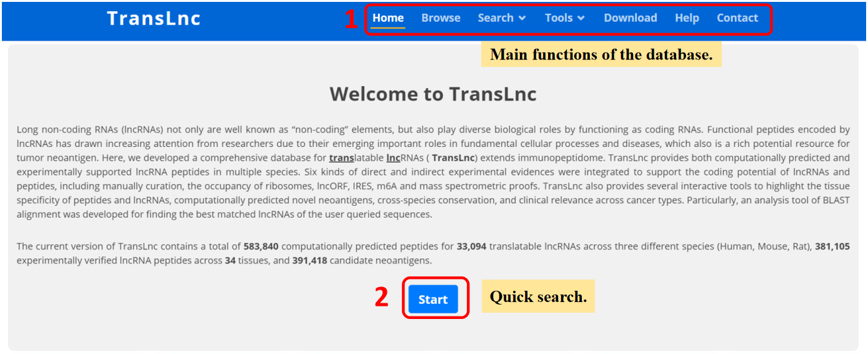Click the "Welcome to TransLnc" heading
Image resolution: width=868 pixels, height=354 pixels.
pyautogui.click(x=433, y=94)
